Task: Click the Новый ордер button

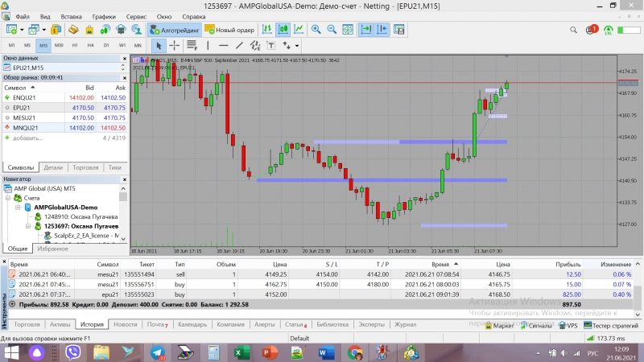Action: click(x=229, y=30)
